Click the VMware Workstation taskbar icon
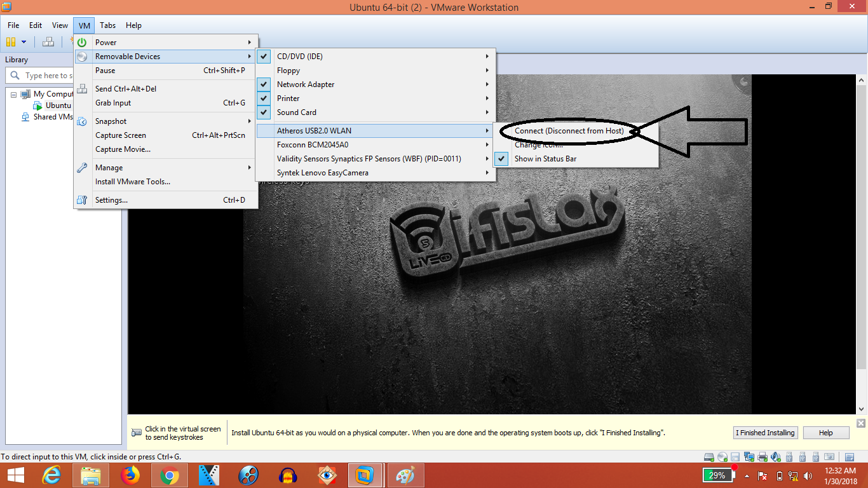868x488 pixels. tap(365, 475)
